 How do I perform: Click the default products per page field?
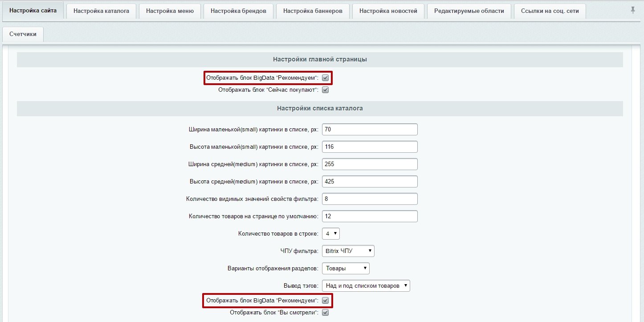point(370,216)
